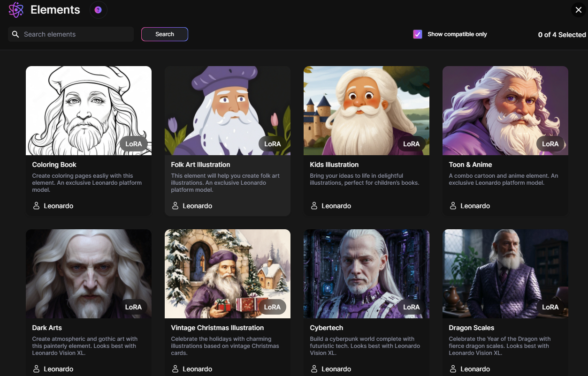Viewport: 588px width, 376px height.
Task: Open the purple help question mark icon
Action: [x=98, y=10]
